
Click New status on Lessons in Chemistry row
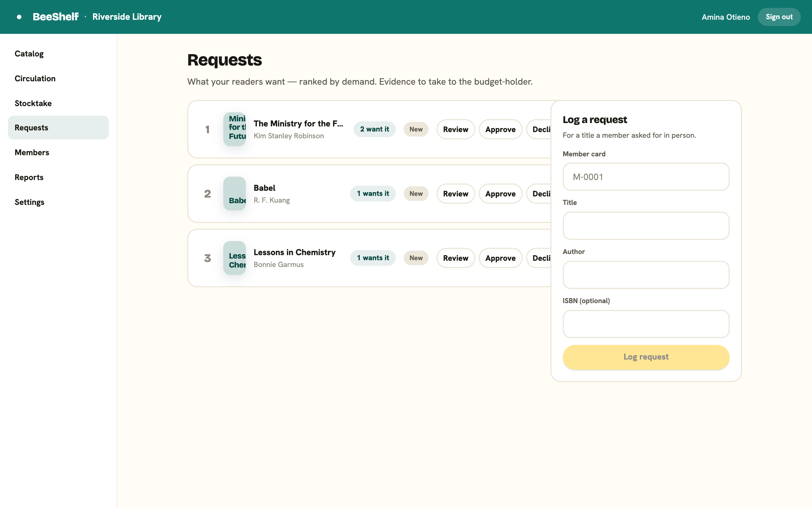pos(416,258)
